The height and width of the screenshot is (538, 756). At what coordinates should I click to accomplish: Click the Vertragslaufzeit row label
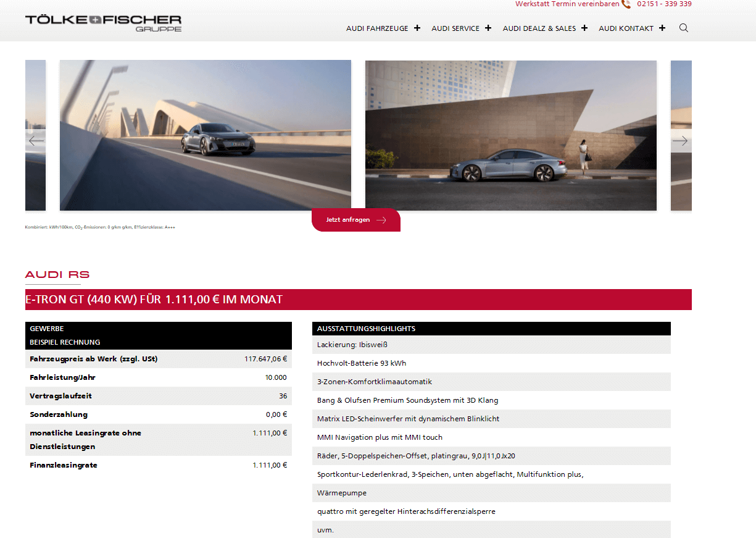(60, 396)
